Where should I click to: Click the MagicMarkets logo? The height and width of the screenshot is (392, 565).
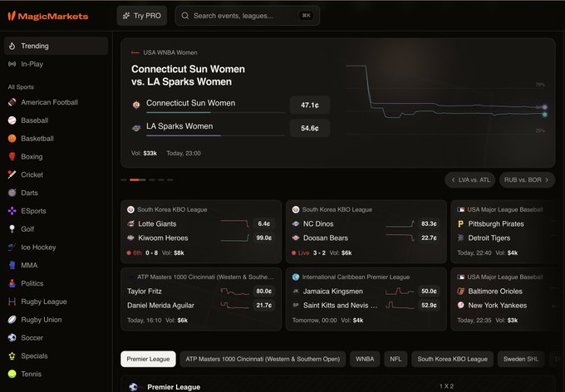[x=48, y=16]
